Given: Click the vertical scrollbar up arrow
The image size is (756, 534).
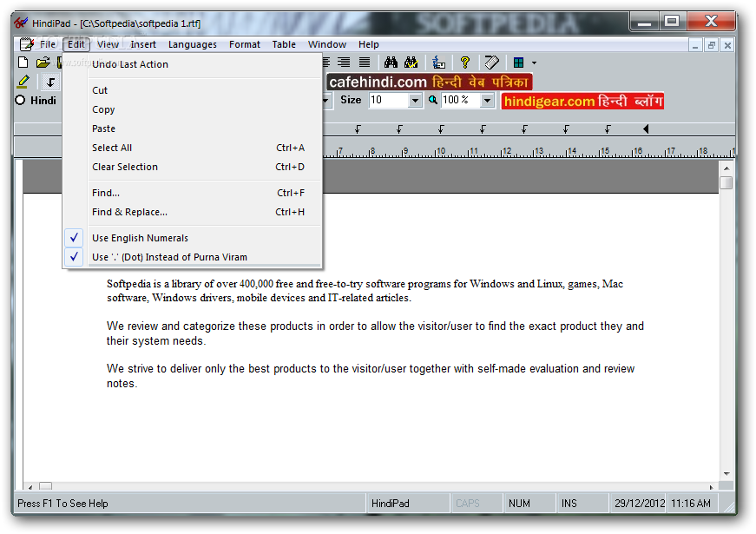Looking at the screenshot, I should 726,168.
